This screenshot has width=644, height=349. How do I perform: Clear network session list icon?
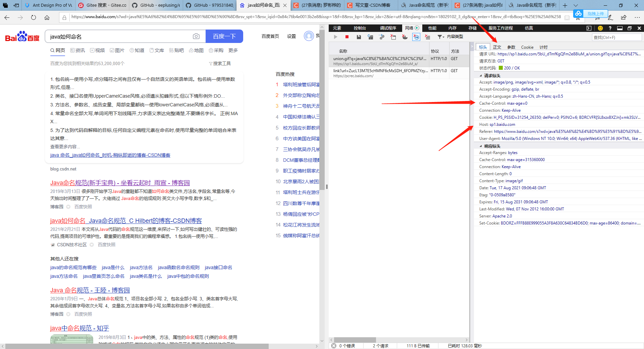click(428, 37)
